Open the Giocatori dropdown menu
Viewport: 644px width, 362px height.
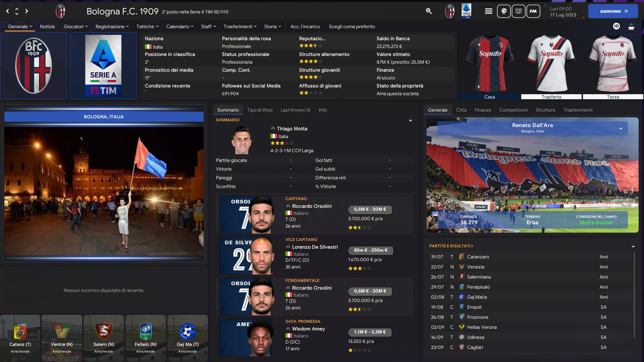tap(75, 26)
